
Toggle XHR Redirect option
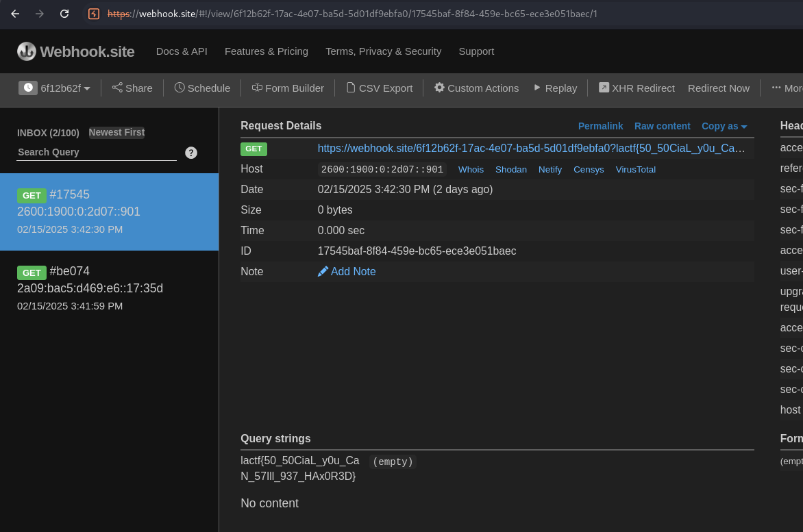pyautogui.click(x=637, y=88)
